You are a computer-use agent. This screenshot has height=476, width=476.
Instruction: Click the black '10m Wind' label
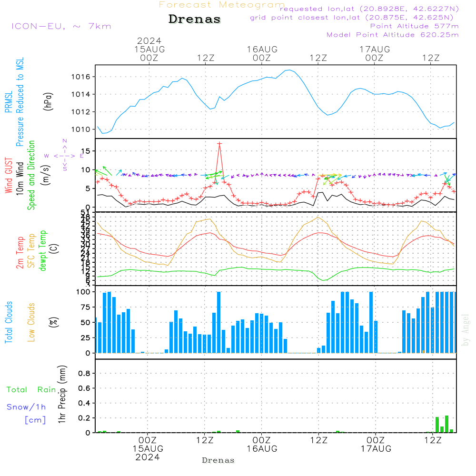click(20, 178)
